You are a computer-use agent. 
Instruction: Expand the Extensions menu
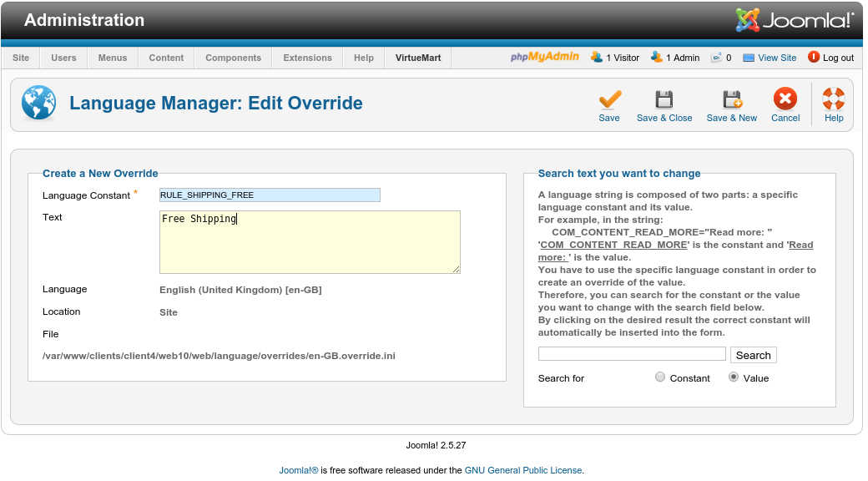(307, 58)
